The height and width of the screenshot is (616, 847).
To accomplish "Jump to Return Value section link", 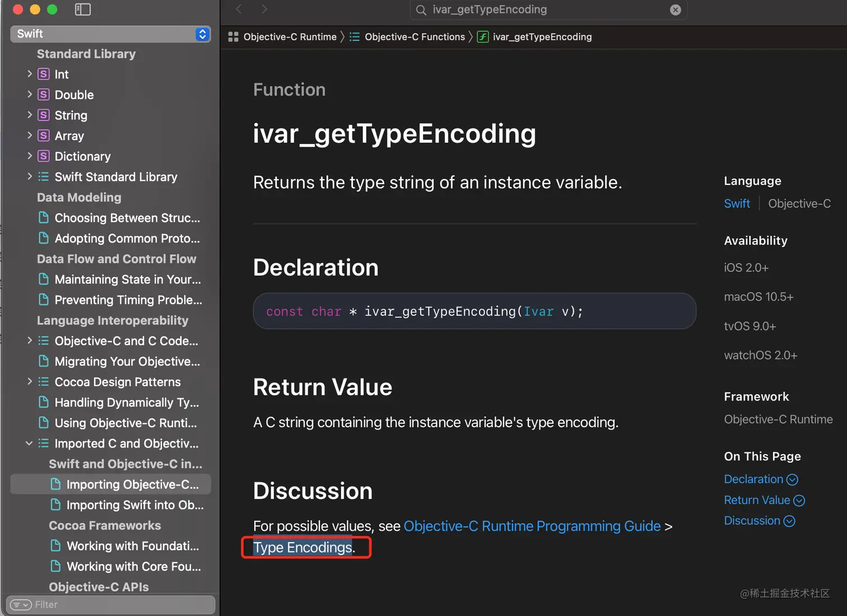I will (x=757, y=500).
